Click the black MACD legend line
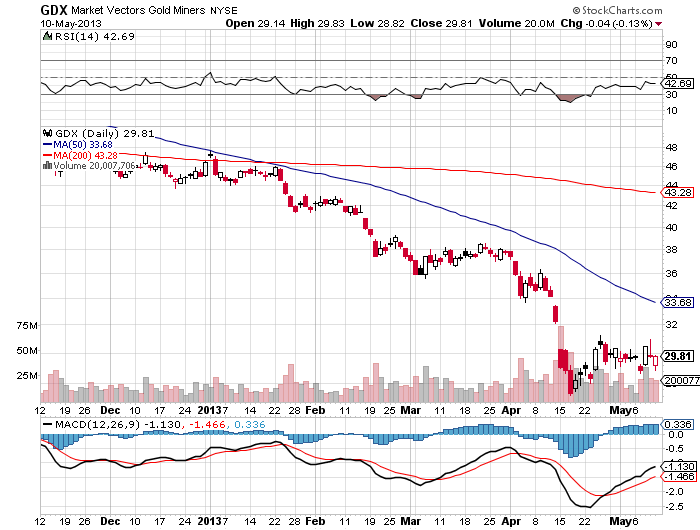 (x=47, y=424)
